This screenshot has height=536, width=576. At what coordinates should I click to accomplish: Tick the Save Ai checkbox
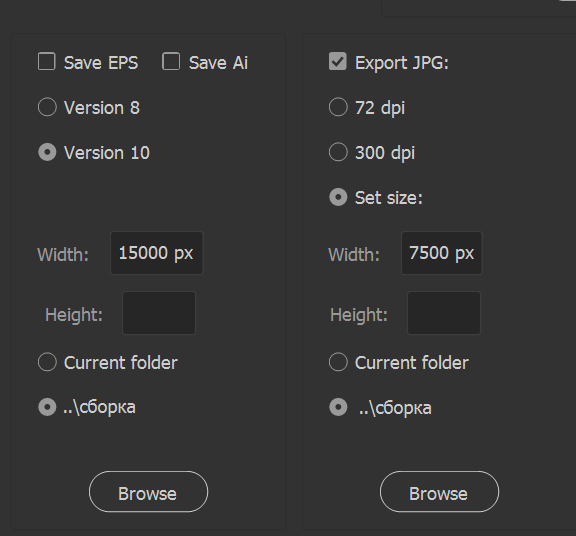171,61
